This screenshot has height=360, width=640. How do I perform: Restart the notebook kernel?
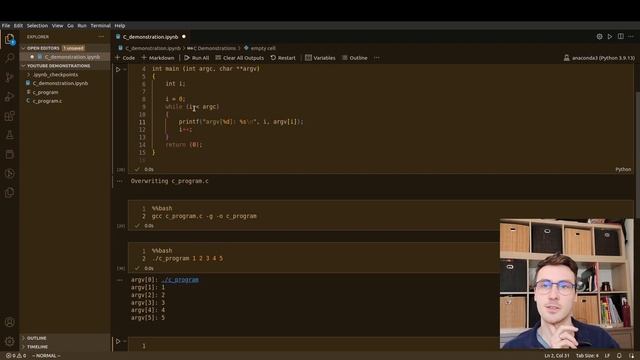(283, 58)
